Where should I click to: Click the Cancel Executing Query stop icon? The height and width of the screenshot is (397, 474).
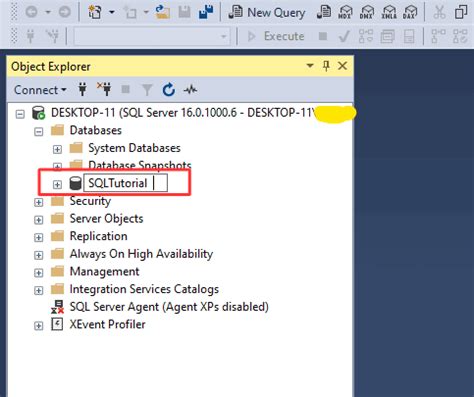[x=323, y=36]
